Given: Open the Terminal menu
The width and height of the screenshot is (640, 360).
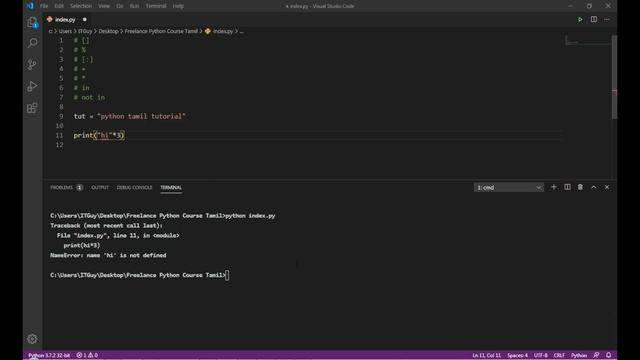Looking at the screenshot, I should point(156,6).
